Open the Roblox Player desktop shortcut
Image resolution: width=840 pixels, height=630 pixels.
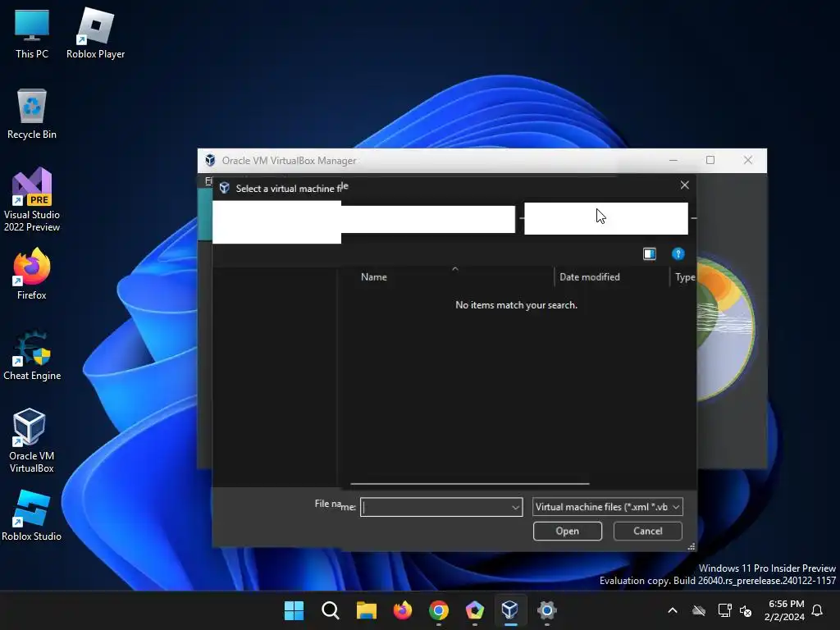[x=95, y=33]
